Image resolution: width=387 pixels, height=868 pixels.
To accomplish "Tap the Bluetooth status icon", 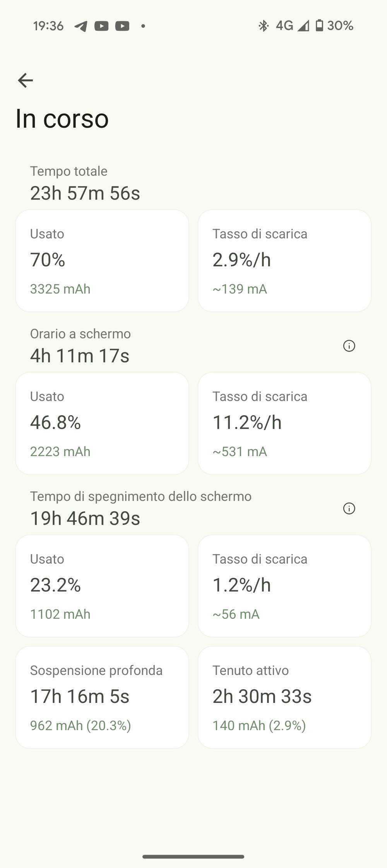I will pyautogui.click(x=263, y=26).
